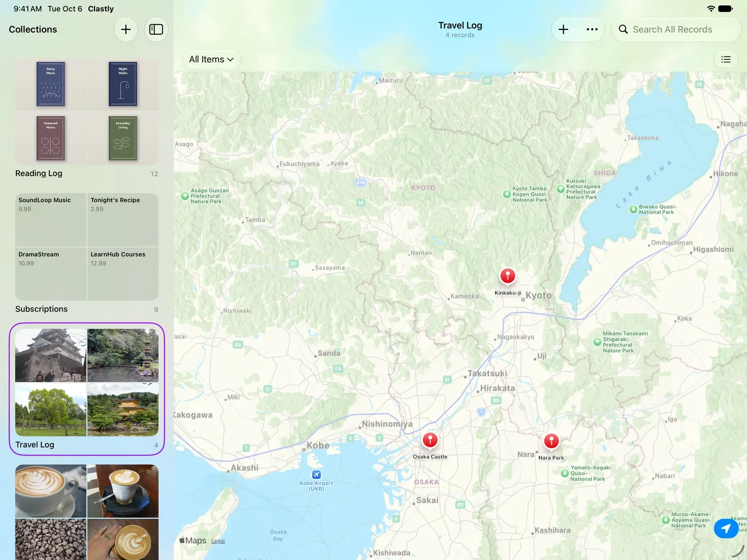The height and width of the screenshot is (560, 747).
Task: Open the latte art cup thumbnail
Action: tap(51, 491)
